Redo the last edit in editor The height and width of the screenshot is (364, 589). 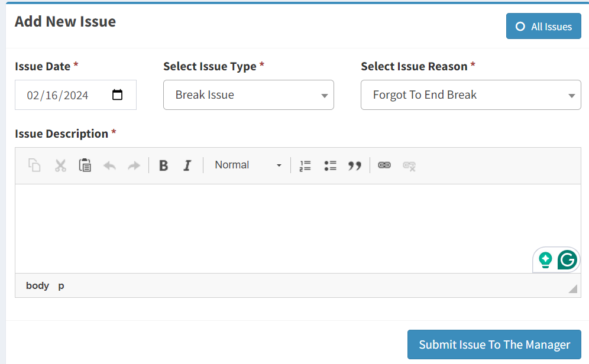(134, 165)
